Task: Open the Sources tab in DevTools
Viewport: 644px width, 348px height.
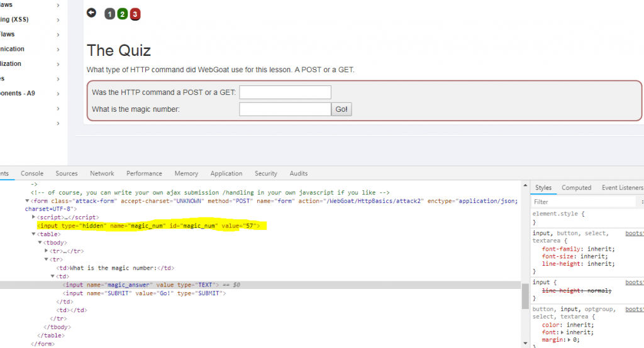Action: coord(67,173)
